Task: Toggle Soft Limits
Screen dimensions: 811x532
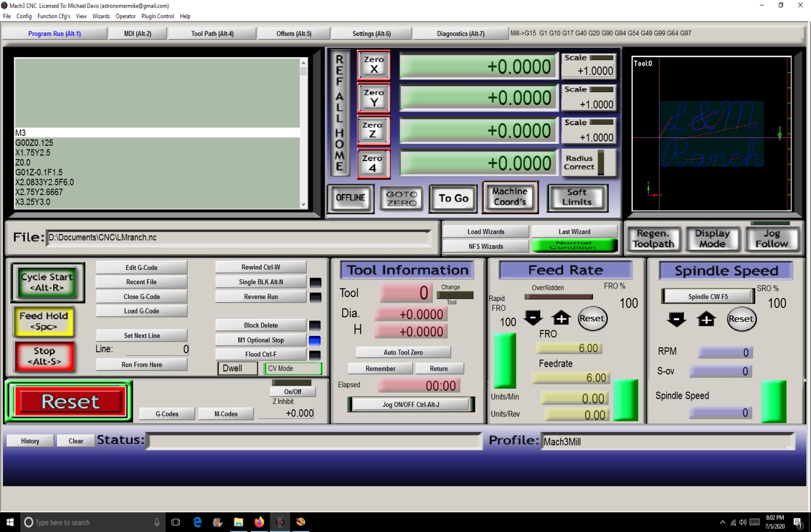Action: coord(577,197)
